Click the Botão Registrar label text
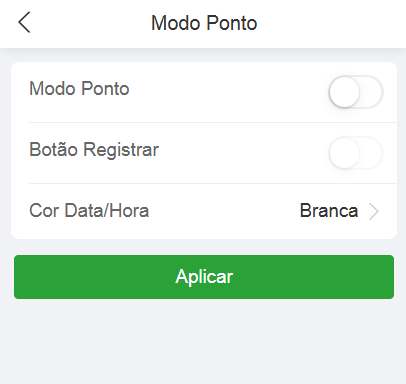 click(x=94, y=150)
